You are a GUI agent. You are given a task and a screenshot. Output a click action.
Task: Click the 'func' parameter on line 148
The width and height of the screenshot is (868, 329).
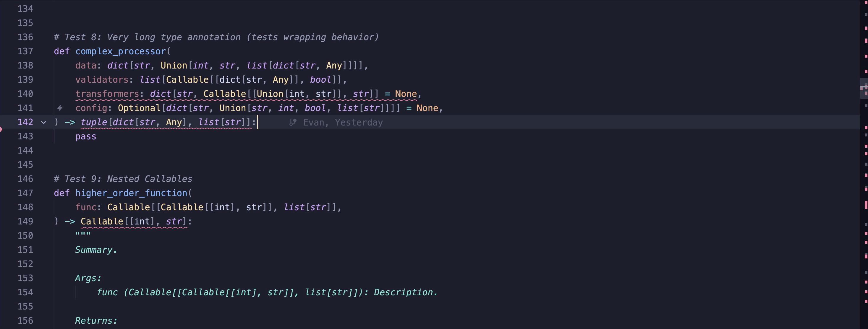85,207
